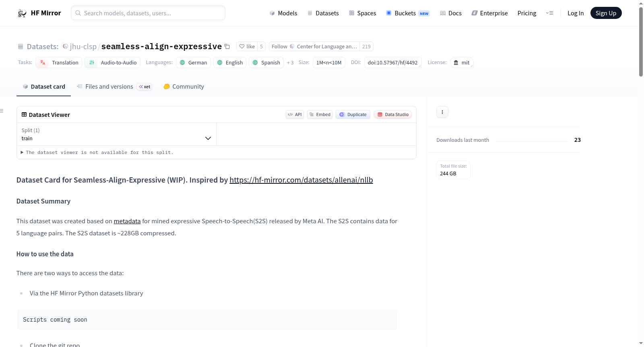This screenshot has width=644, height=347.
Task: Open the allenai/nllb dataset link
Action: 301,180
